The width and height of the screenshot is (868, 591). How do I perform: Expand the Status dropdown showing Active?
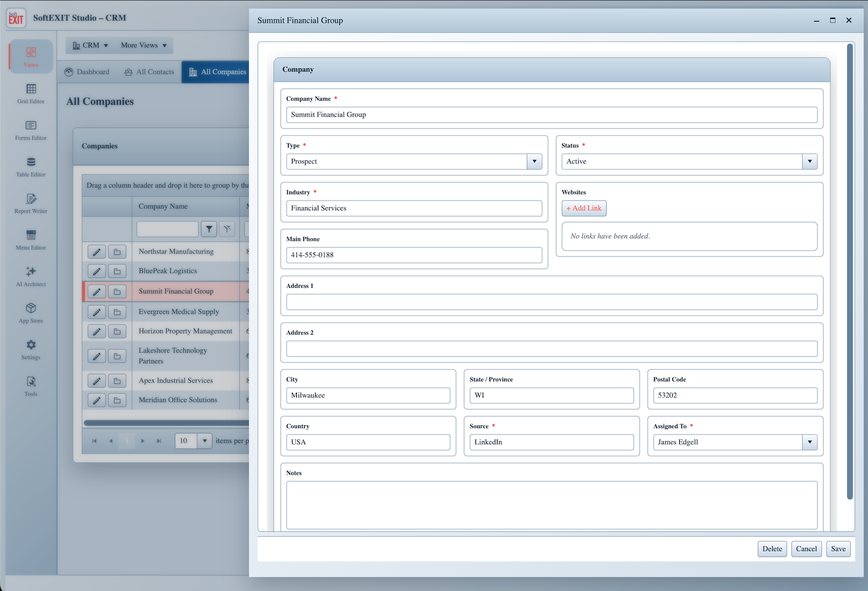point(810,161)
